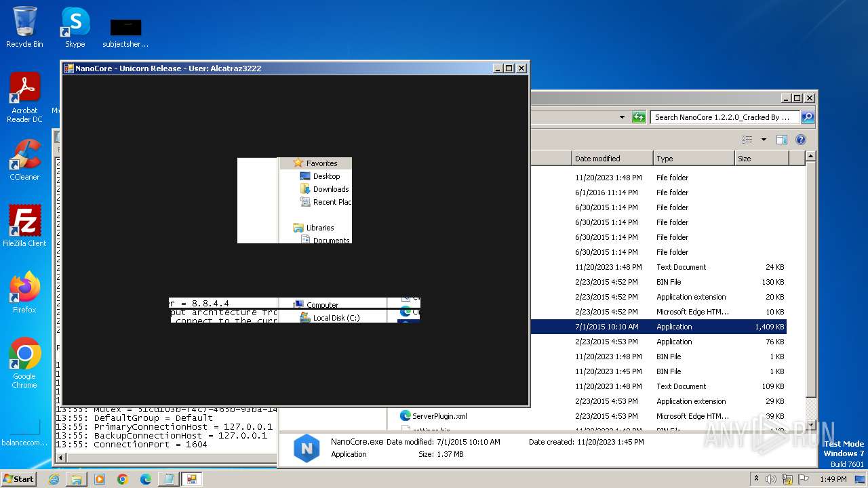
Task: Select the 20 KB Application extension row
Action: pyautogui.click(x=658, y=297)
